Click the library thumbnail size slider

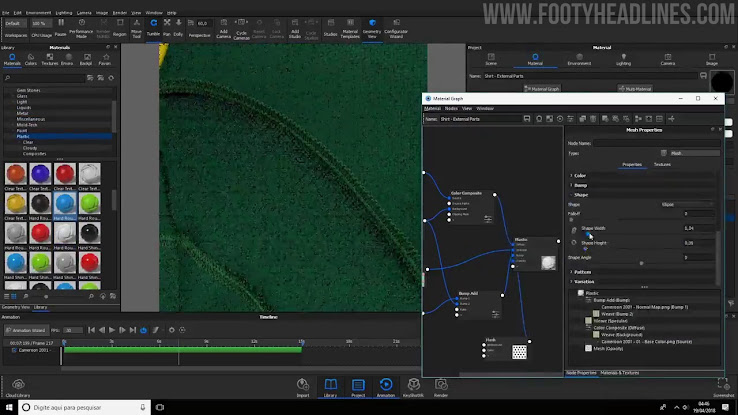(46, 296)
